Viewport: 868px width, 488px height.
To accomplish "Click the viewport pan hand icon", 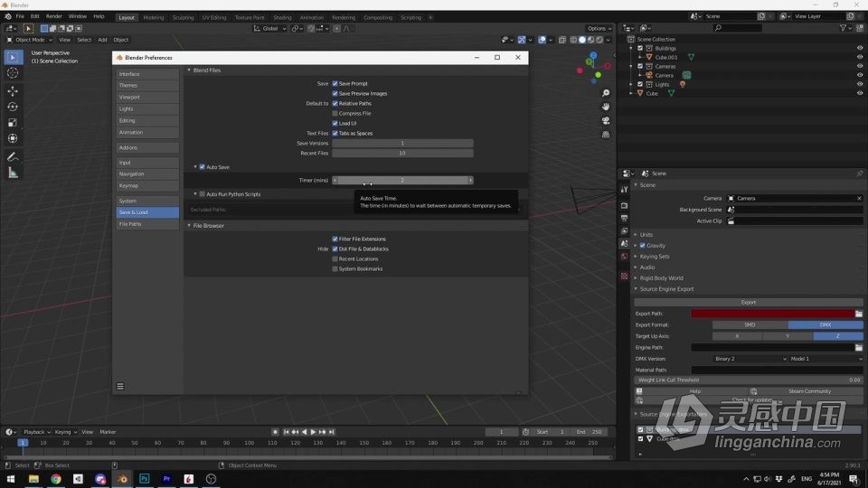I will click(606, 107).
